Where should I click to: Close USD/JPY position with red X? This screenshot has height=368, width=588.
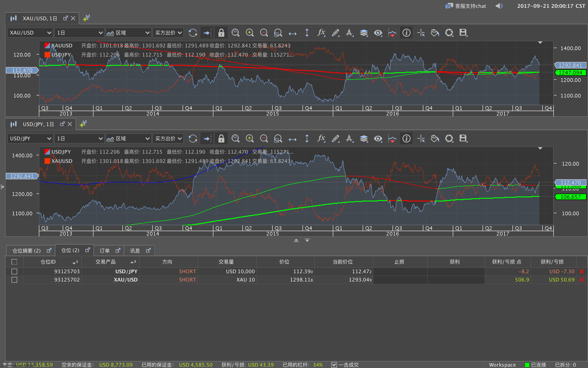[581, 271]
